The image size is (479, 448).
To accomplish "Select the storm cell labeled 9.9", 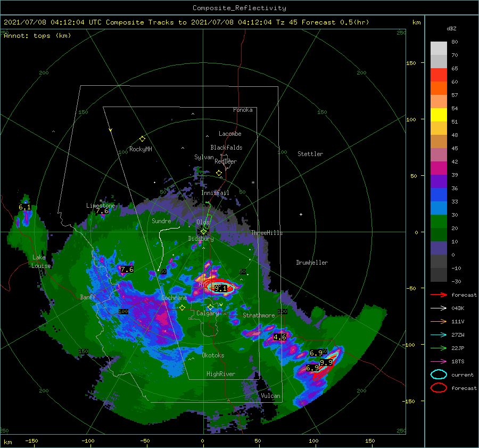I will 326,363.
